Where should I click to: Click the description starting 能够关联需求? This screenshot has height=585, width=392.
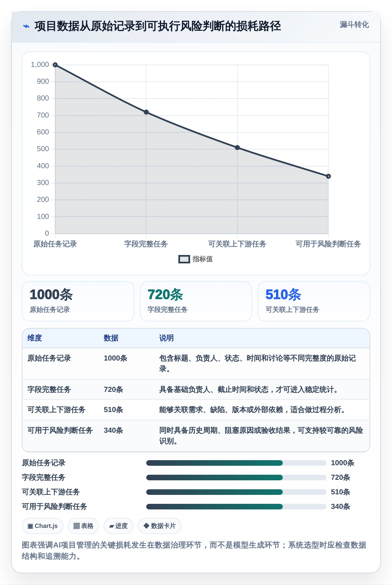tap(253, 410)
